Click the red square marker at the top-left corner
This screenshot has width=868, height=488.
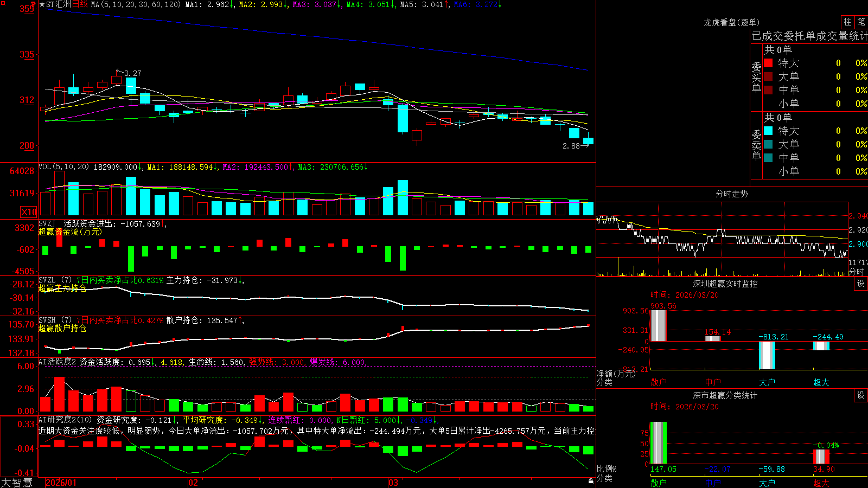point(2,2)
